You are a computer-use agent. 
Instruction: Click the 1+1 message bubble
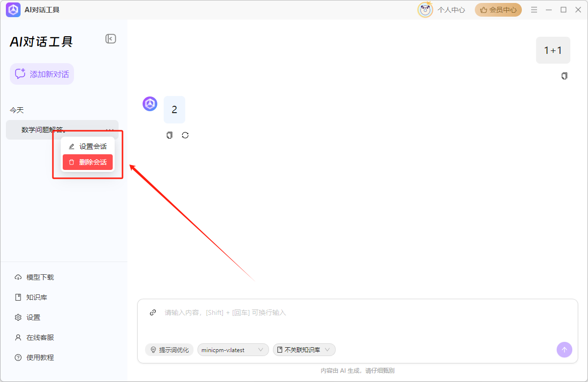[x=553, y=50]
